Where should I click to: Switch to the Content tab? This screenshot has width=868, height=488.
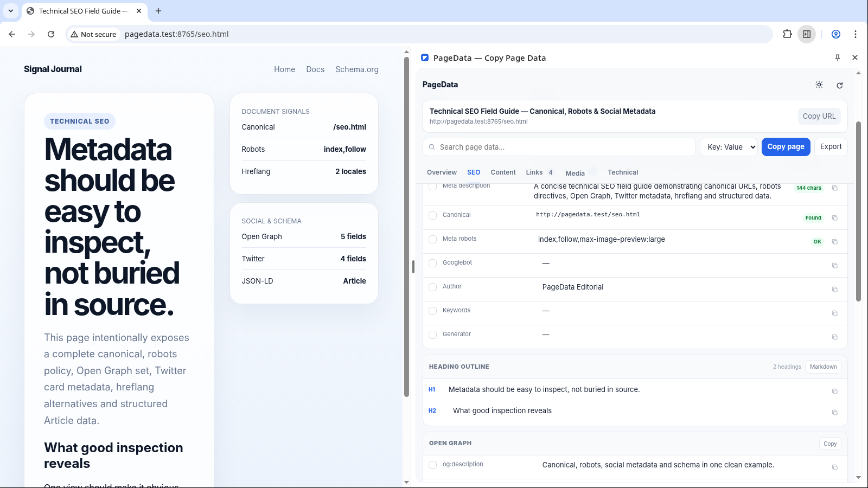(x=503, y=172)
